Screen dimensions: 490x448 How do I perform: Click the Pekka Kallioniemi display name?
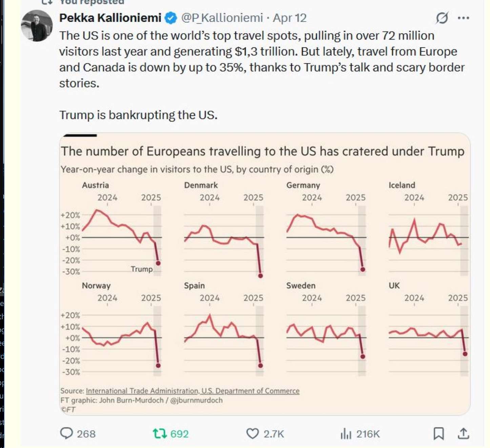tap(110, 18)
